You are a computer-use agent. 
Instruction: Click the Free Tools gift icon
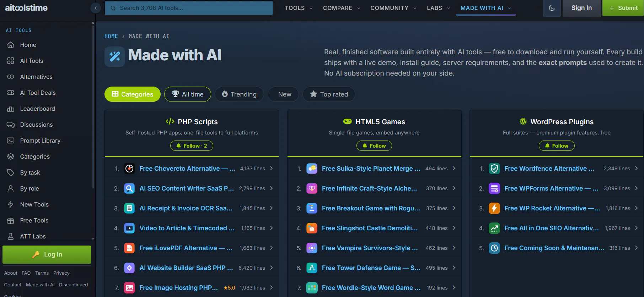11,220
